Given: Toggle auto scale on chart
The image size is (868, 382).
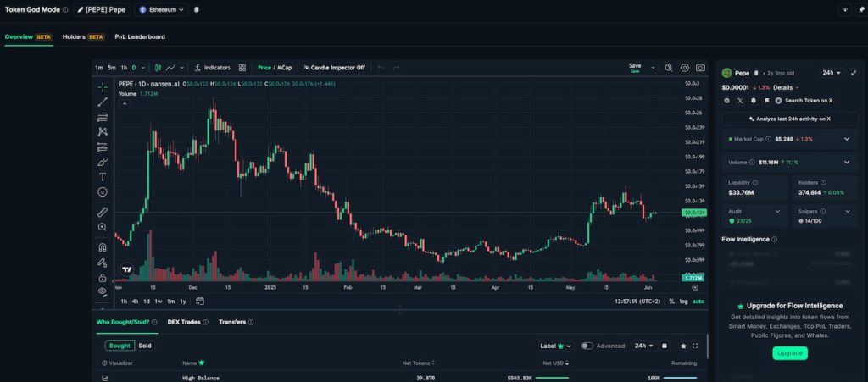Looking at the screenshot, I should [698, 302].
